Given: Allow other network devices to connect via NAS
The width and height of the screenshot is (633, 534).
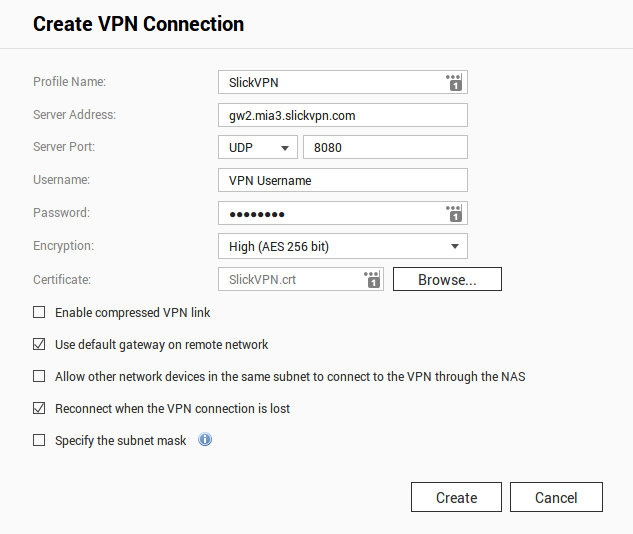Looking at the screenshot, I should (x=39, y=376).
